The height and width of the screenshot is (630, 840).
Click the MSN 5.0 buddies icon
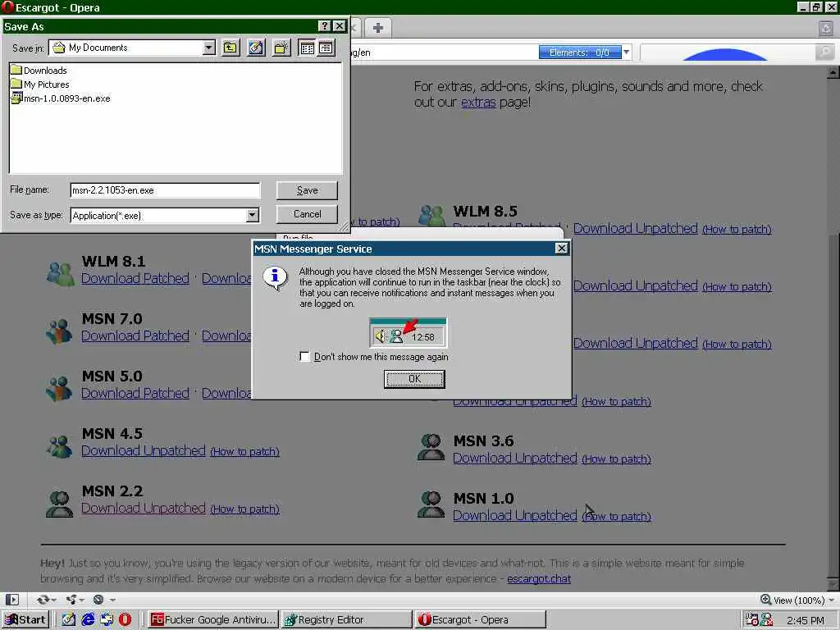[59, 388]
